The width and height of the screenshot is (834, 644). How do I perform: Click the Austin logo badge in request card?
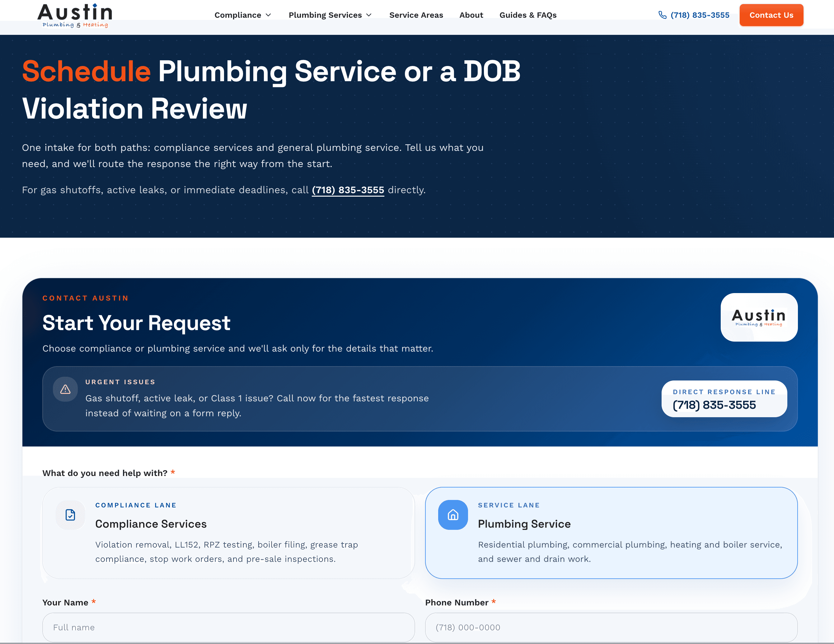[x=759, y=317]
